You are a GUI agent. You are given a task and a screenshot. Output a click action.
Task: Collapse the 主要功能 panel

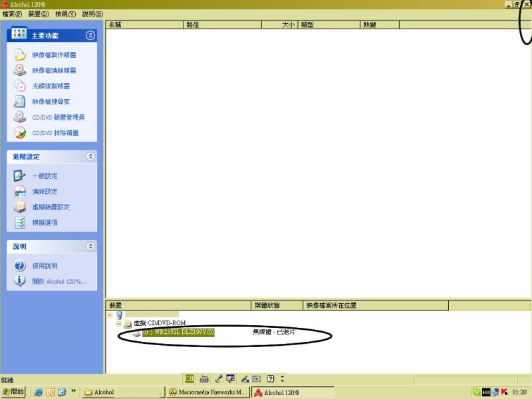[x=90, y=35]
